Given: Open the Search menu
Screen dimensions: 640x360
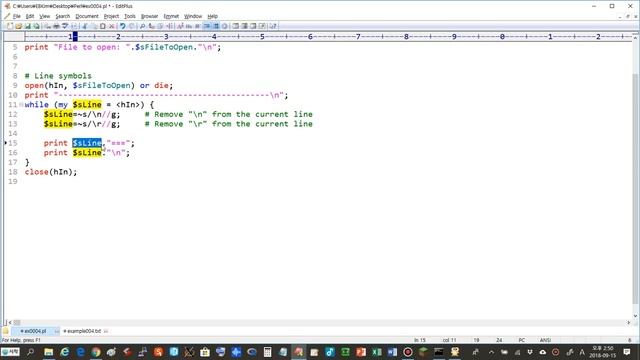Looking at the screenshot, I should tap(62, 16).
